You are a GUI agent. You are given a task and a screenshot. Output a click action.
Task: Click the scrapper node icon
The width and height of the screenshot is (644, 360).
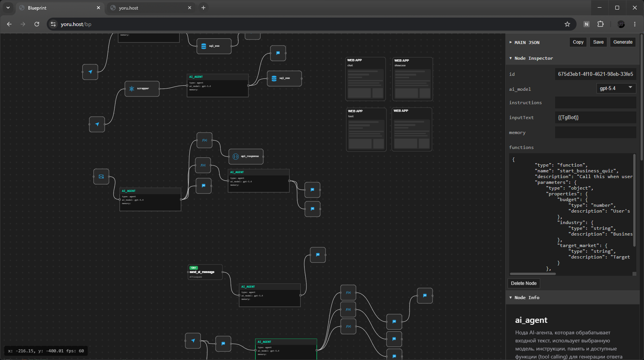click(x=132, y=88)
